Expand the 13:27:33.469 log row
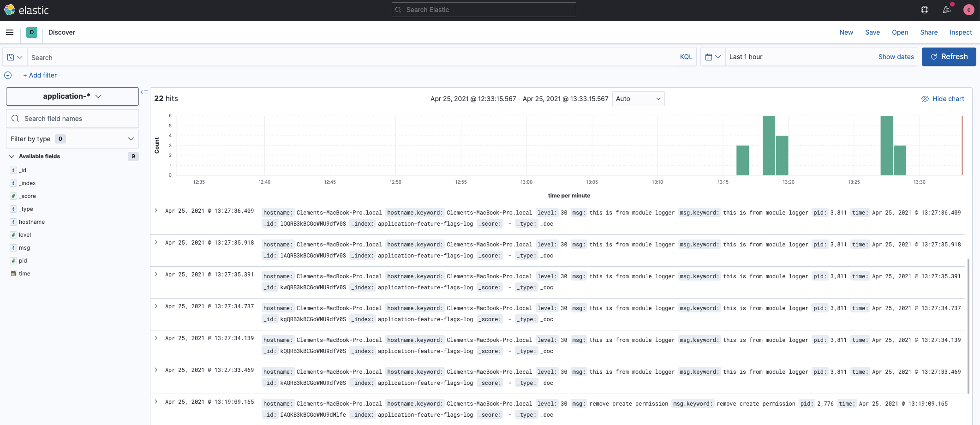The image size is (980, 425). 156,370
